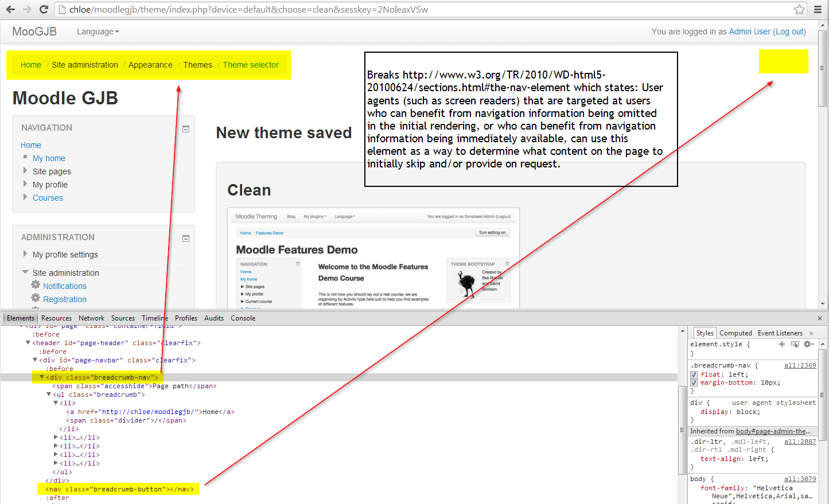Collapse the Administration block using its minus icon
829x504 pixels.
[186, 239]
